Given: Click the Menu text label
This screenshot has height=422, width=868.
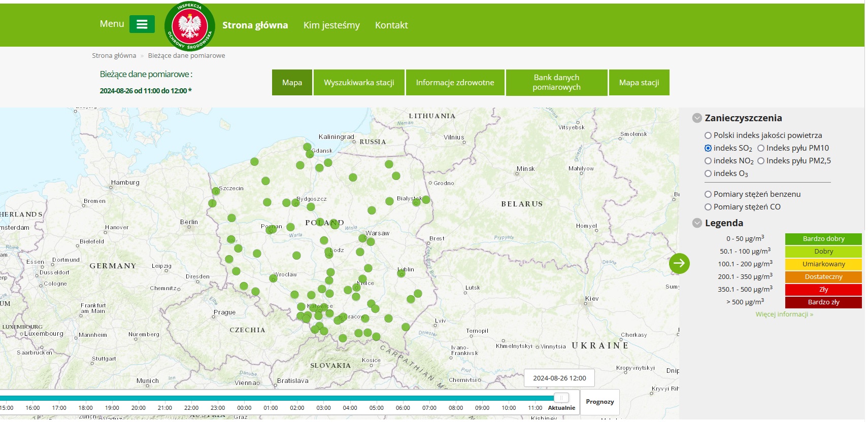Looking at the screenshot, I should (112, 24).
